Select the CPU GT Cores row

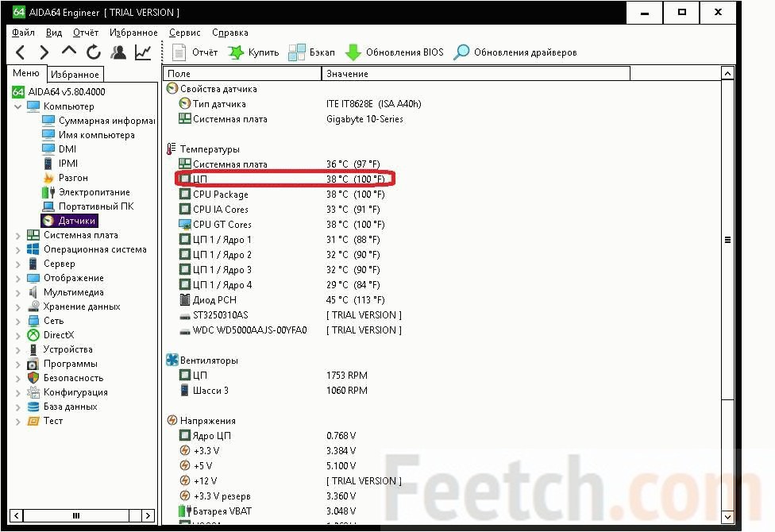[282, 225]
